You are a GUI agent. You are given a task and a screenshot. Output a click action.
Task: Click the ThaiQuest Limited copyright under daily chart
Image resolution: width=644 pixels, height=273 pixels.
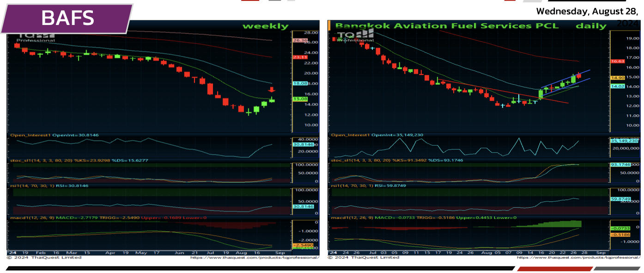364,257
